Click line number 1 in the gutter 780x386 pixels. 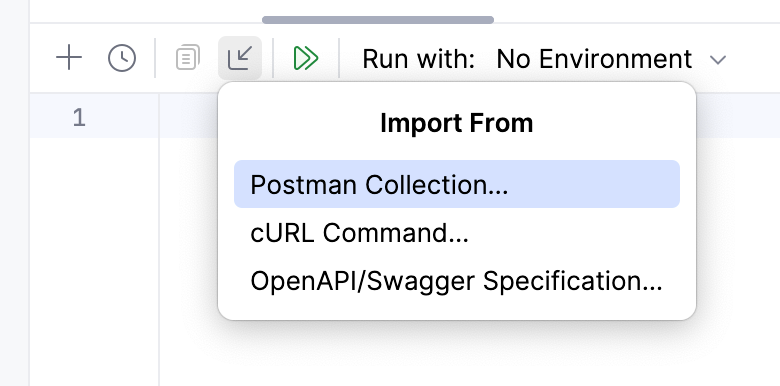[x=79, y=118]
